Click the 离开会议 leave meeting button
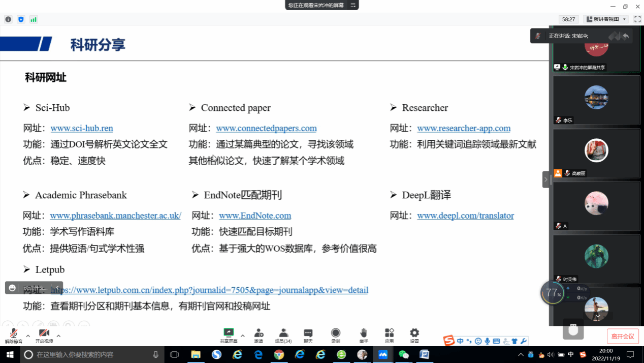 (623, 336)
